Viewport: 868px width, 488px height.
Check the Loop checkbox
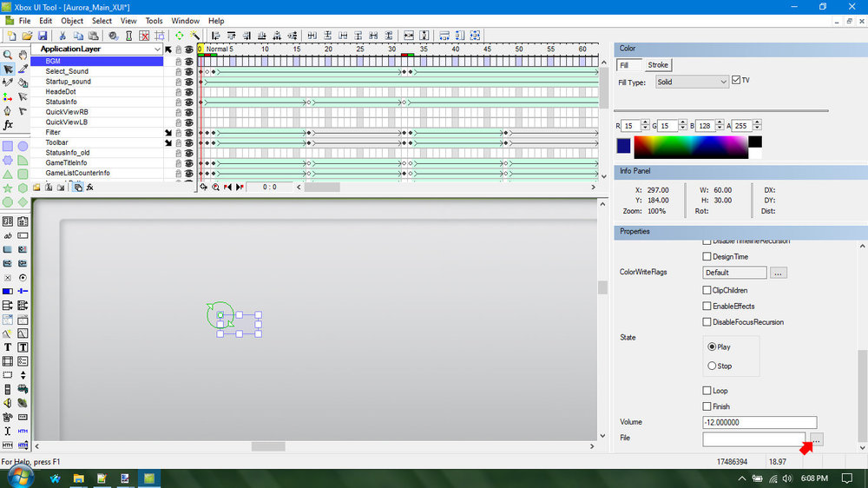click(x=707, y=391)
